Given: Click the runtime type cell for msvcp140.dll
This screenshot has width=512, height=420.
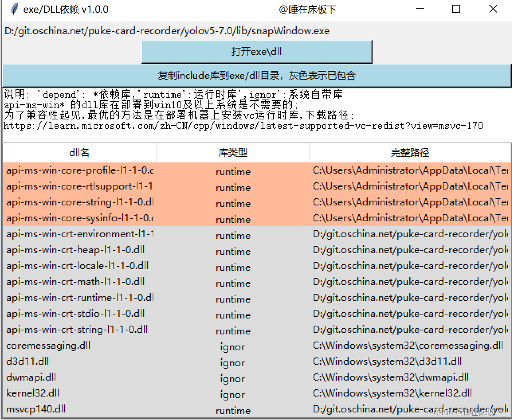Looking at the screenshot, I should pos(233,410).
